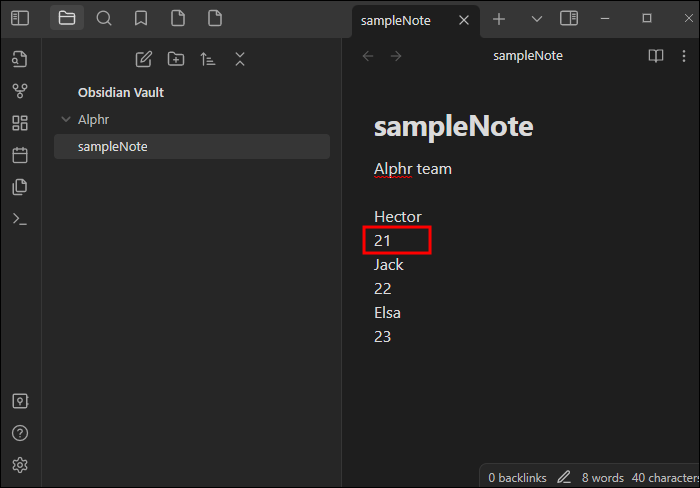Expand the Alphr folder

tap(66, 119)
